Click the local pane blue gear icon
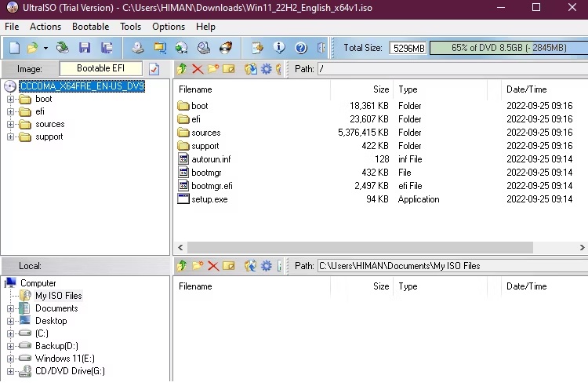 coord(267,266)
